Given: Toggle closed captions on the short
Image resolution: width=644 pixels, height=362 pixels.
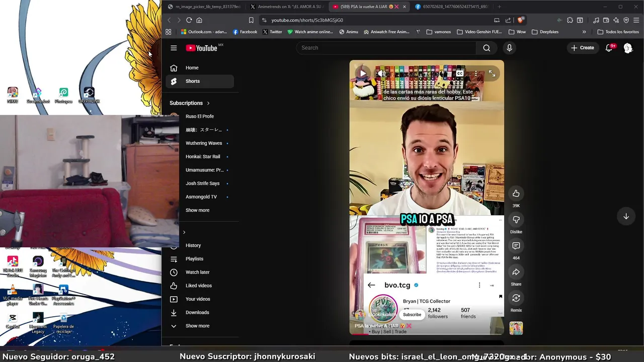Looking at the screenshot, I should click(x=460, y=73).
